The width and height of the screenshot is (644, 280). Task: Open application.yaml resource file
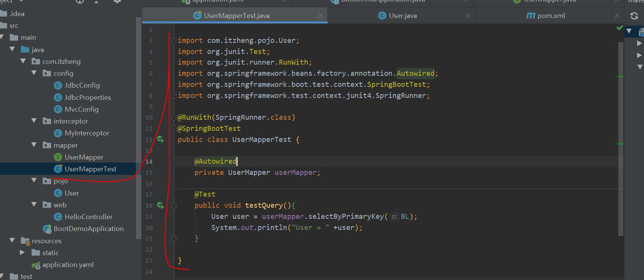68,265
